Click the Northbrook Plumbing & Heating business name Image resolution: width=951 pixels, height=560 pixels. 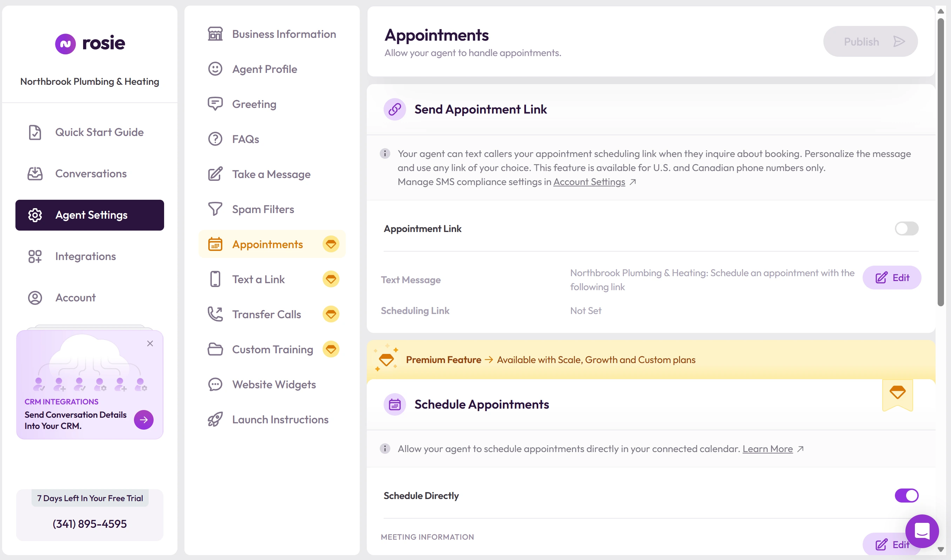pos(89,82)
